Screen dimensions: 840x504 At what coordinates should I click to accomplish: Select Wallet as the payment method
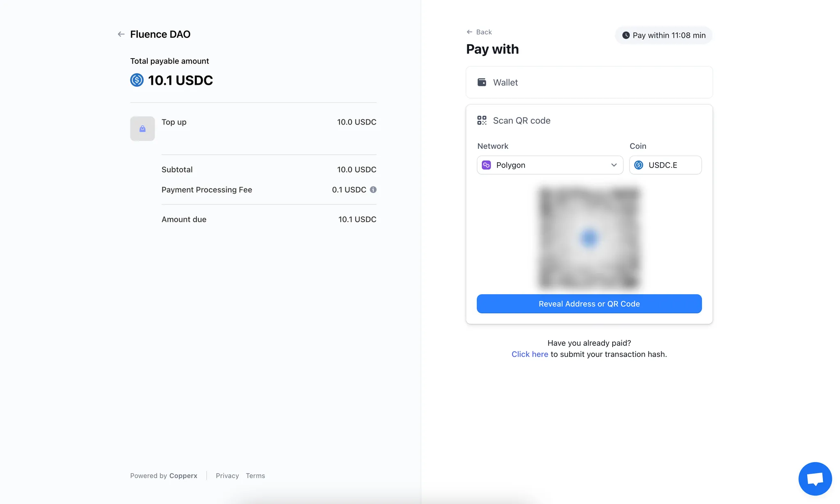click(589, 82)
